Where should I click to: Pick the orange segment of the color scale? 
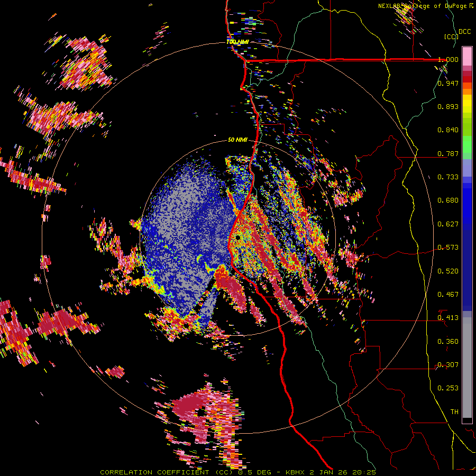click(x=467, y=91)
